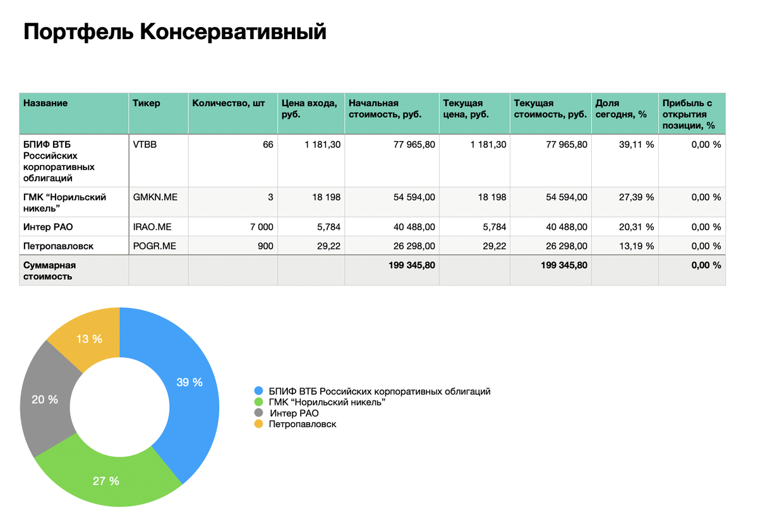Select quantity 66 in the VTBB row
The width and height of the screenshot is (758, 532).
[x=233, y=160]
